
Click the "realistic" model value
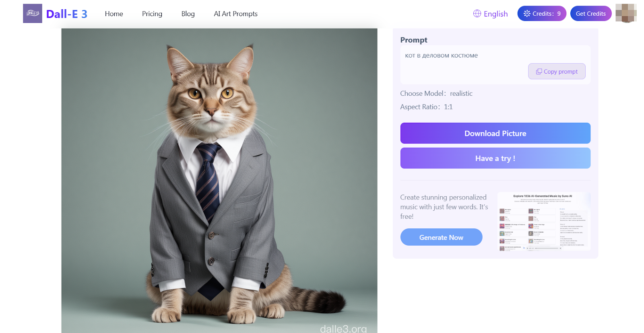(461, 94)
